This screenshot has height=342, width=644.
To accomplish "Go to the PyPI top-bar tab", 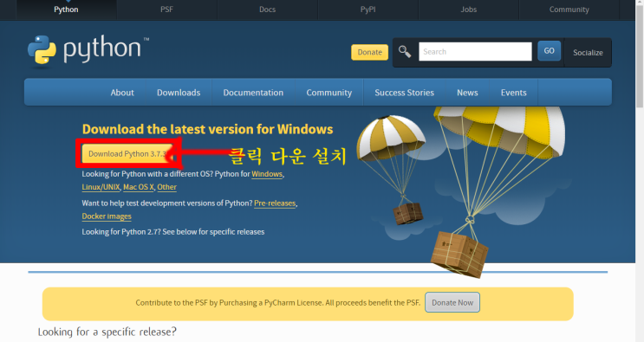I will coord(368,10).
